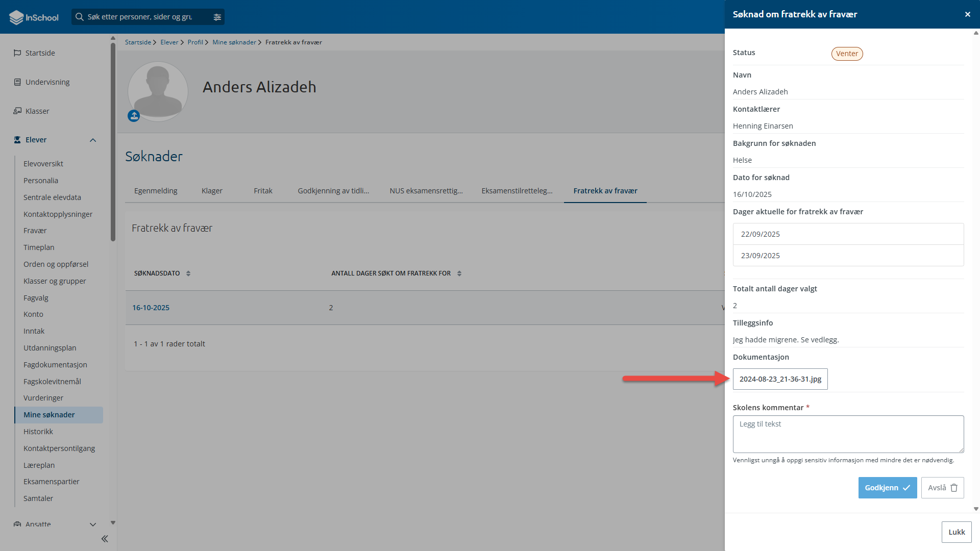Open Godkjenning av tidli... tab
Screen dimensions: 980x551
(333, 191)
